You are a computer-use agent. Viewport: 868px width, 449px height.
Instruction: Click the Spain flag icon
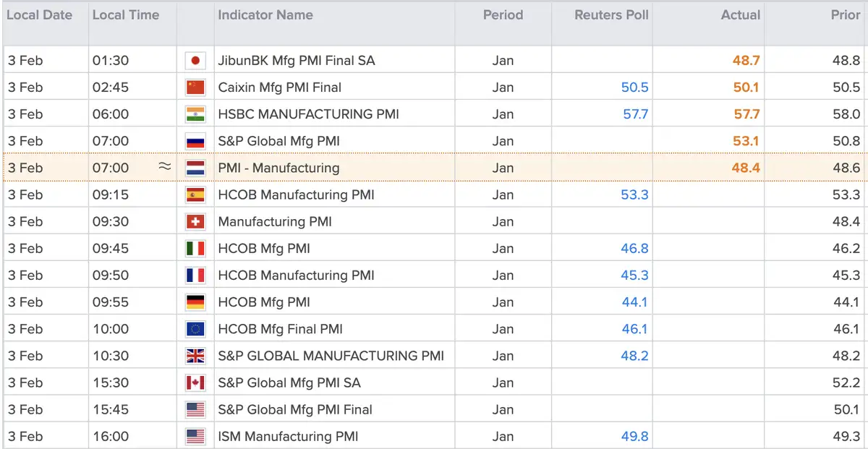[x=195, y=194]
